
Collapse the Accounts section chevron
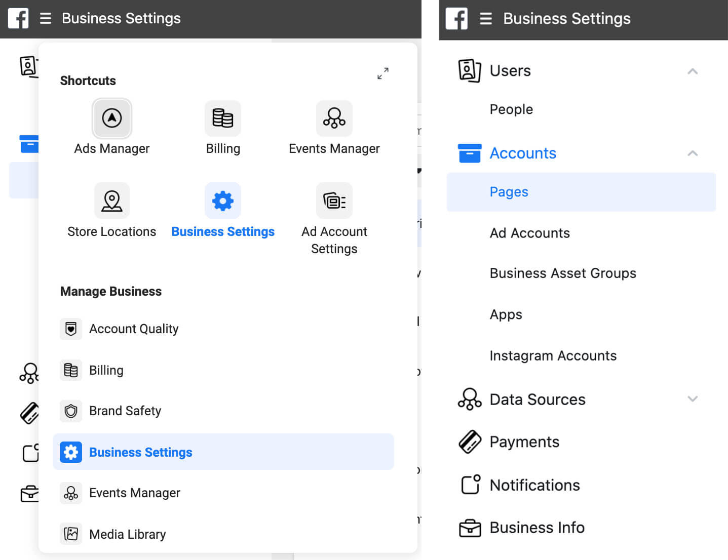(693, 153)
